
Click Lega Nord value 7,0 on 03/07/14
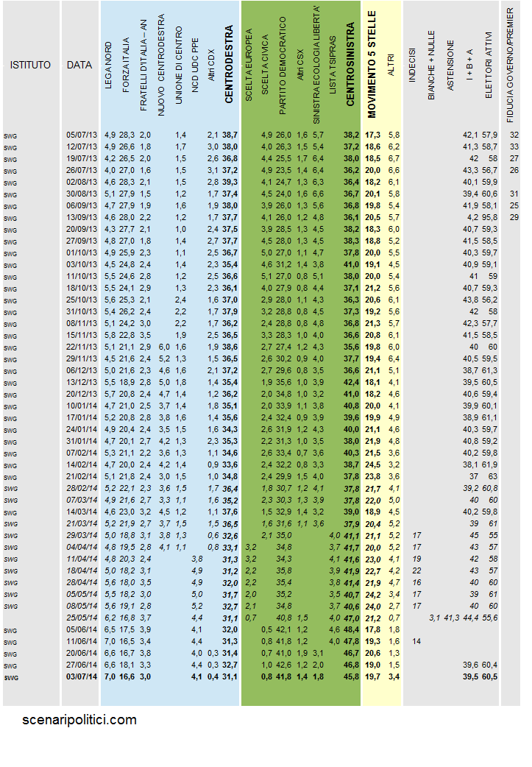110,676
